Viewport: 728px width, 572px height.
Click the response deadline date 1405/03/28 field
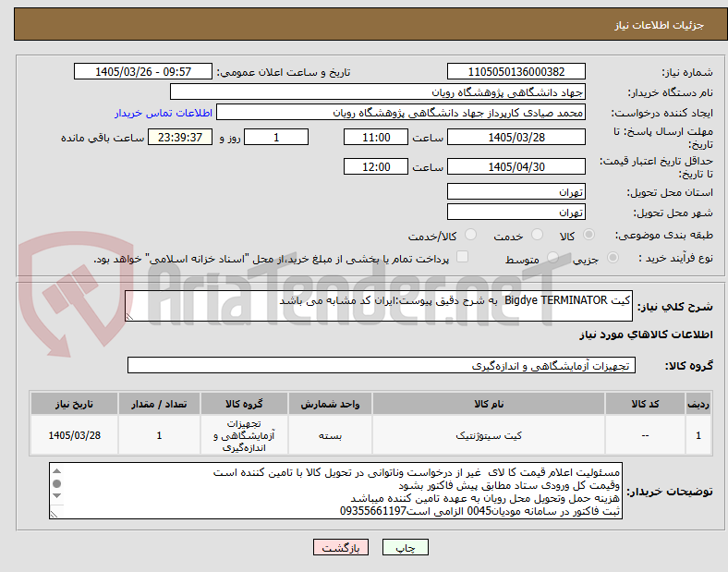point(516,138)
